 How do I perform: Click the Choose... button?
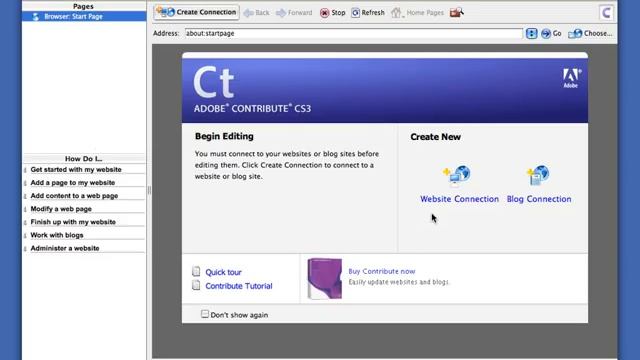click(x=590, y=33)
